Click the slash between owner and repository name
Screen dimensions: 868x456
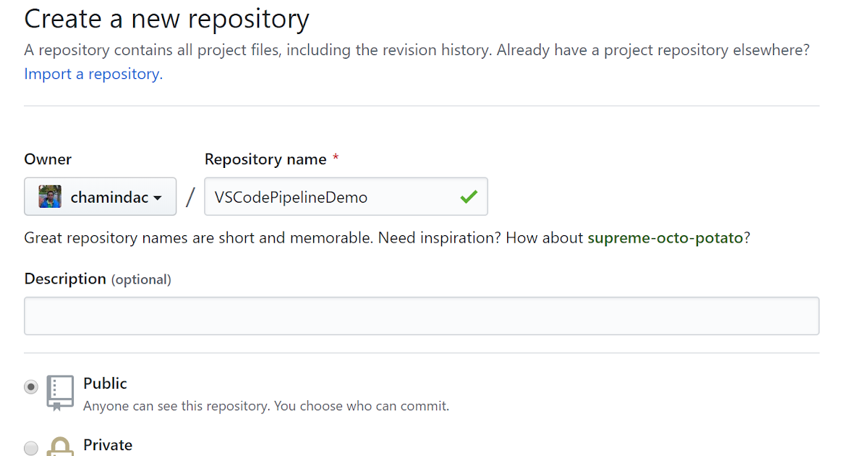pyautogui.click(x=190, y=196)
